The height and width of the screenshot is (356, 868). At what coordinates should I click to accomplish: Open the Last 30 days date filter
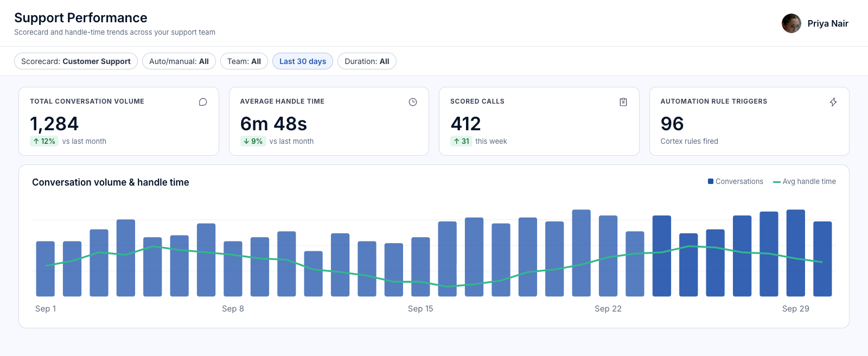click(303, 61)
